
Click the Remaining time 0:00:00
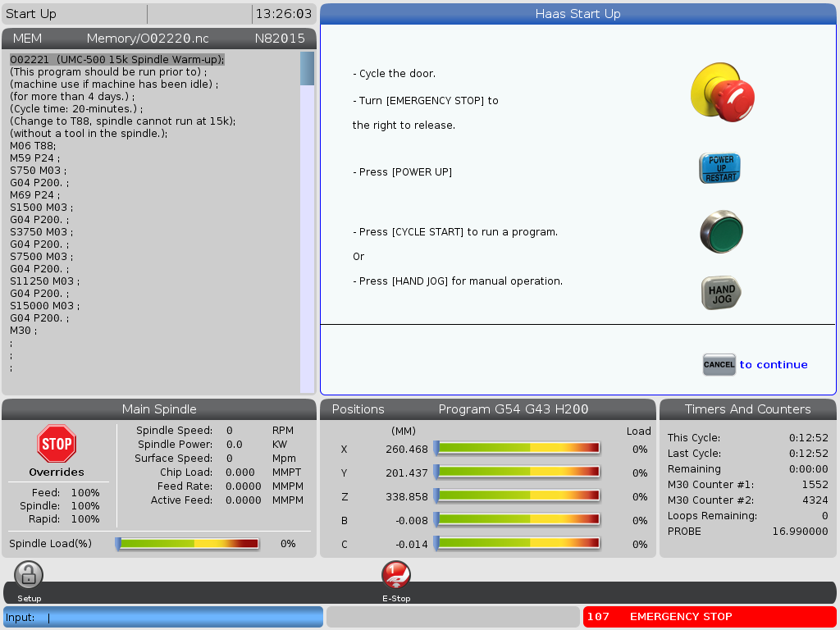(x=808, y=468)
